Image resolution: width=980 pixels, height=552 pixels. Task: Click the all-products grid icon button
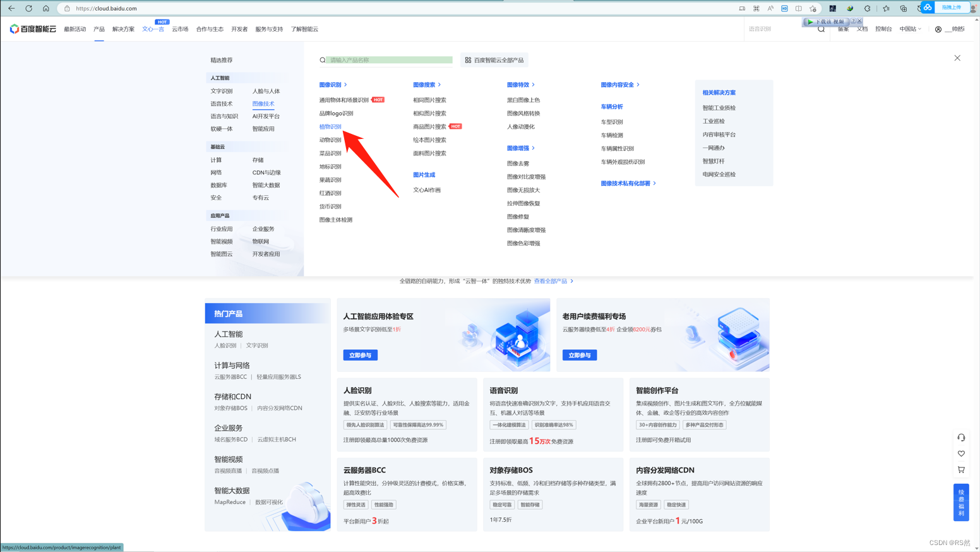pyautogui.click(x=494, y=60)
